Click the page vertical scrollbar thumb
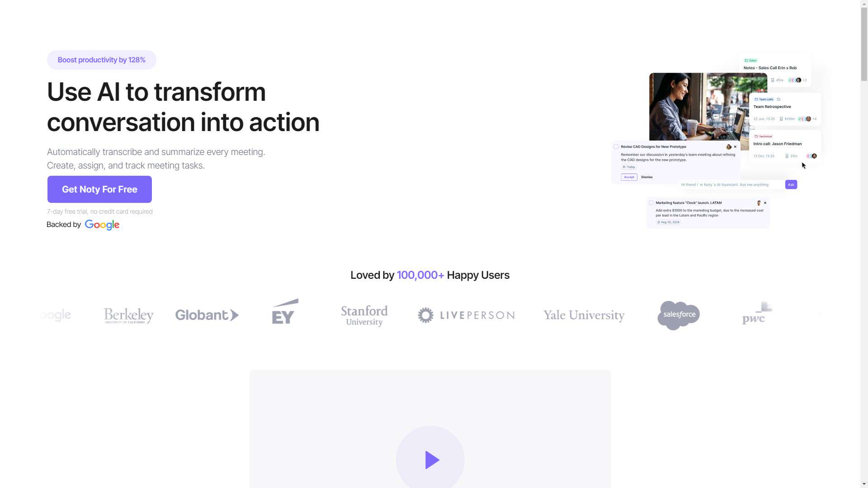 tap(864, 44)
